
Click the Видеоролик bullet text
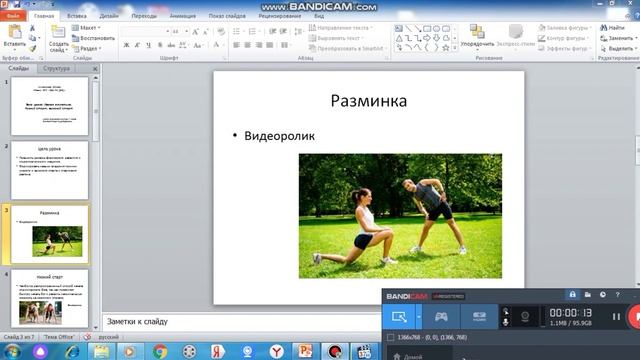[279, 136]
